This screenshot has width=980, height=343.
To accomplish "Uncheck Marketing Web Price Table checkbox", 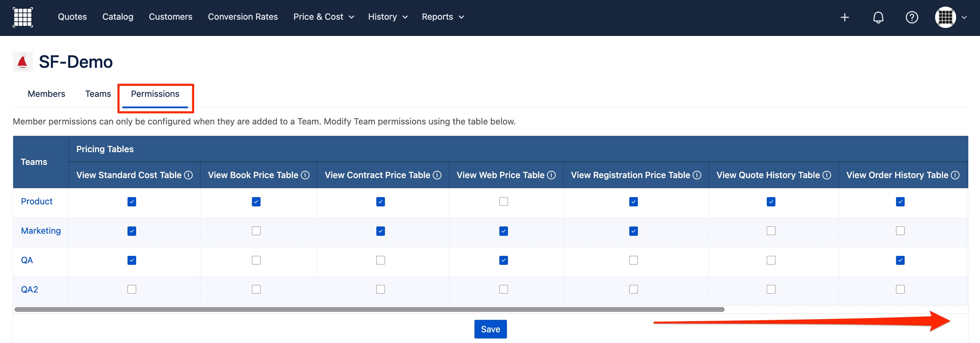I will [x=503, y=231].
